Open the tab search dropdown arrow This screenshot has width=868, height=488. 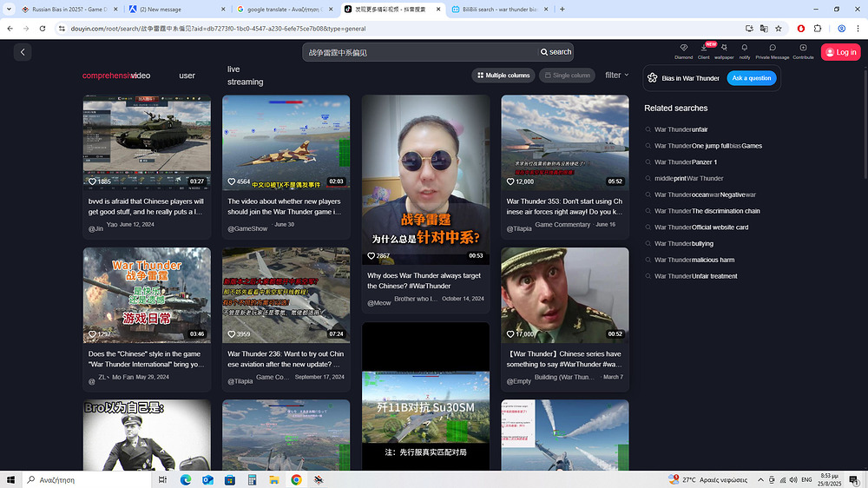point(9,9)
